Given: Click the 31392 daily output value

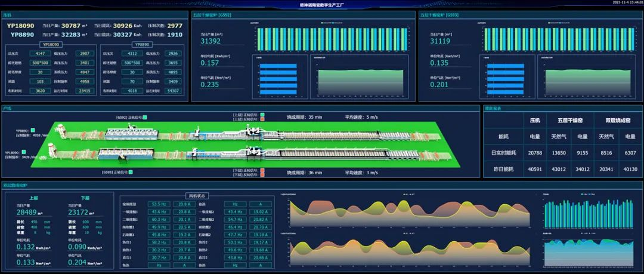Looking at the screenshot, I should [210, 41].
